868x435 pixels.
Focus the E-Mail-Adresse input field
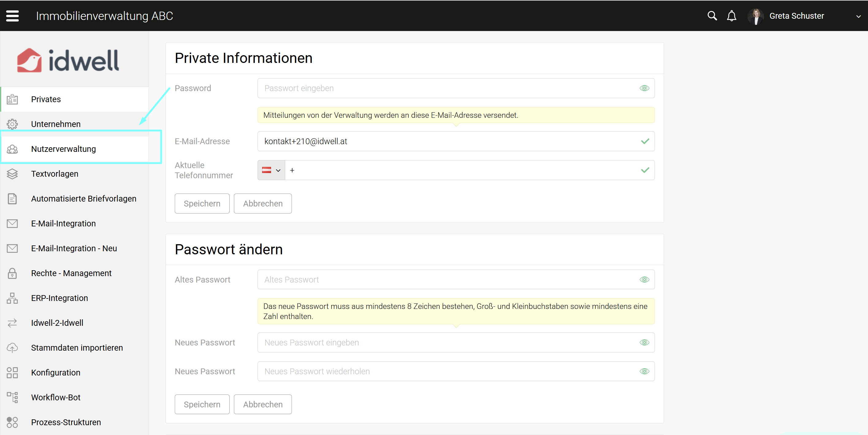click(448, 141)
